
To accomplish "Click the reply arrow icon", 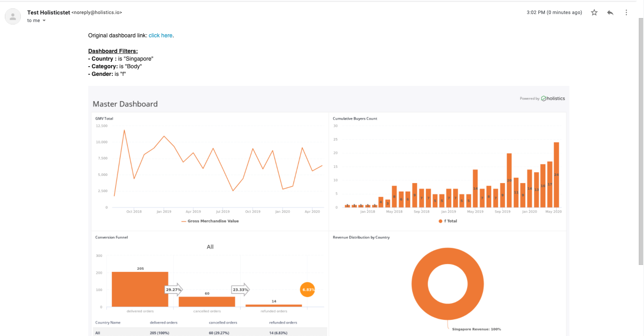I will (610, 12).
